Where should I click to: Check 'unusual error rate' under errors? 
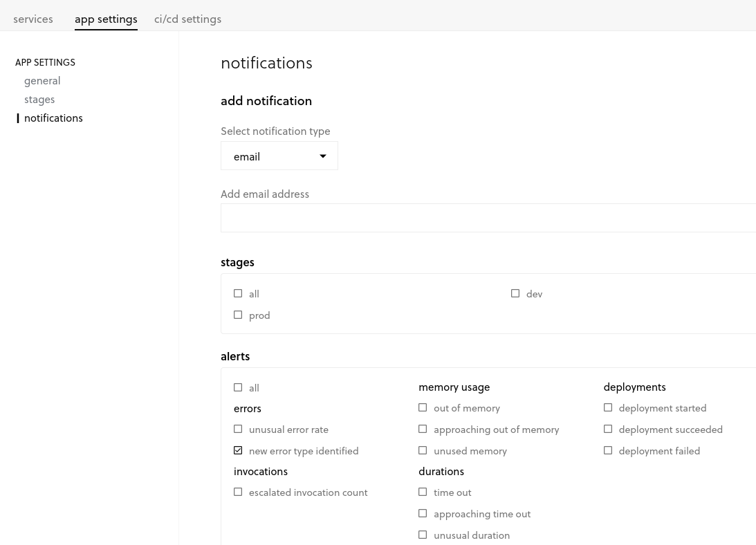[238, 429]
